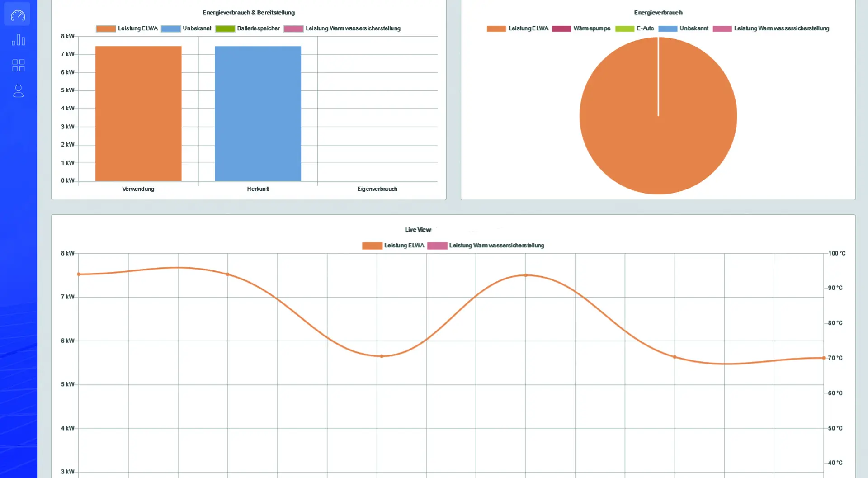Open the user profile sidebar icon
The image size is (868, 478).
pyautogui.click(x=18, y=91)
